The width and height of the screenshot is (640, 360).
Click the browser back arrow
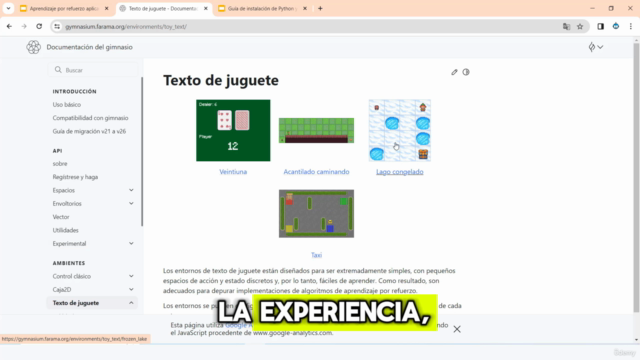pos(9,27)
